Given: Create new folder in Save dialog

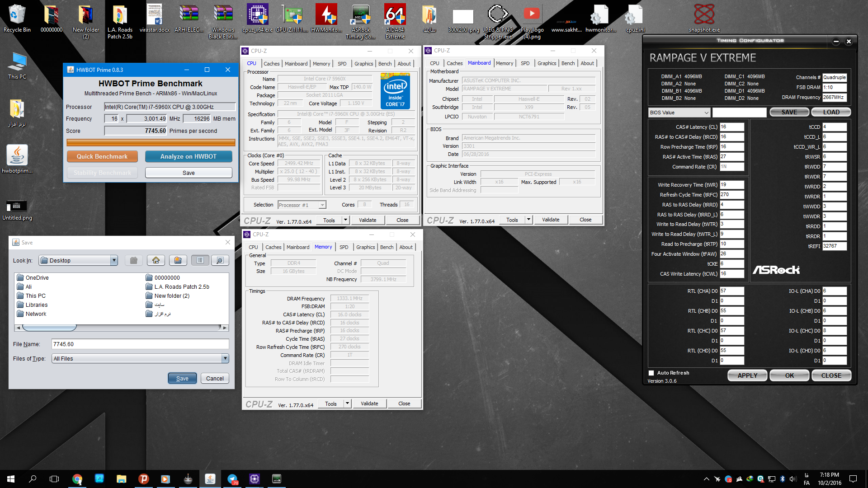Looking at the screenshot, I should tap(178, 260).
